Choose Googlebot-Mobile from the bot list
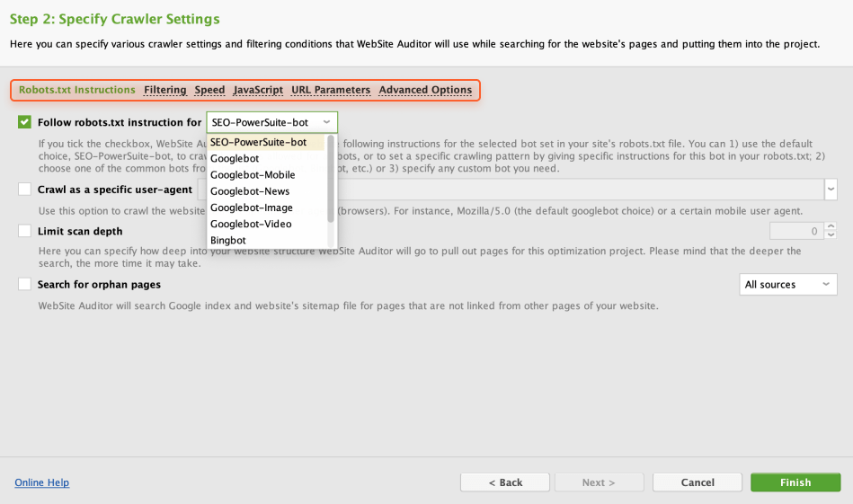This screenshot has width=853, height=504. [x=267, y=174]
